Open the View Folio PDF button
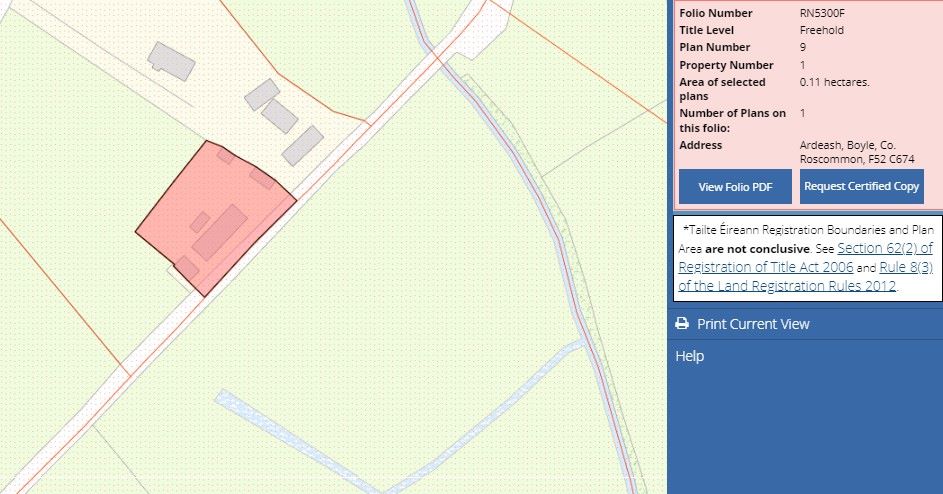This screenshot has width=943, height=494. click(x=735, y=187)
